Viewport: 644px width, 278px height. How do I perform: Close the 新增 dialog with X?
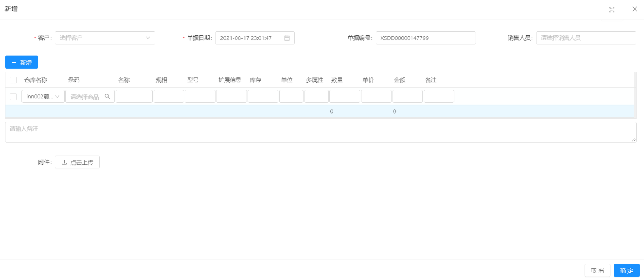[634, 9]
